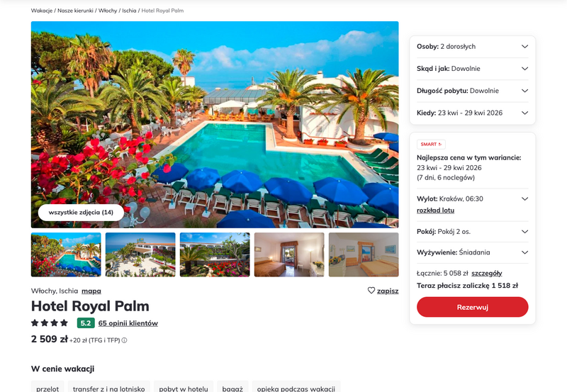
Task: Expand the Wylot Kraków 06:30 chevron
Action: 524,199
